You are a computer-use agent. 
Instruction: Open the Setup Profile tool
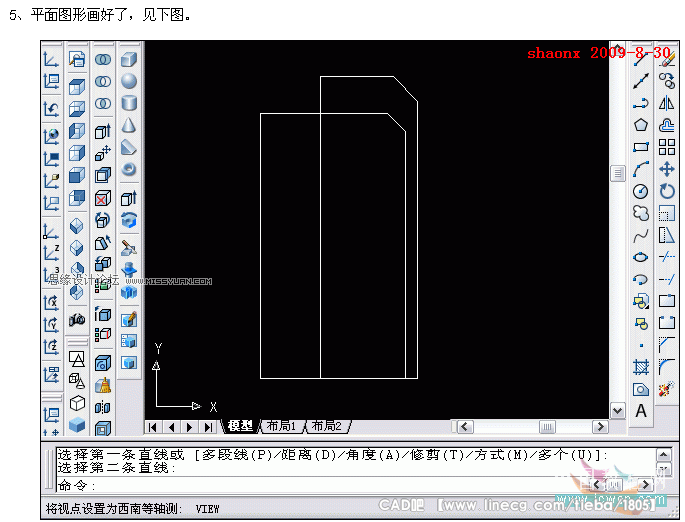pos(128,363)
